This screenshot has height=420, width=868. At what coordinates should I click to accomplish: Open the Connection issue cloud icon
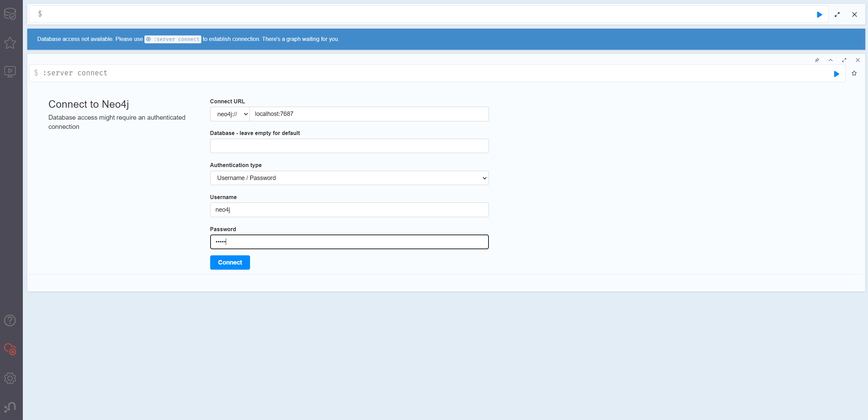coord(10,349)
